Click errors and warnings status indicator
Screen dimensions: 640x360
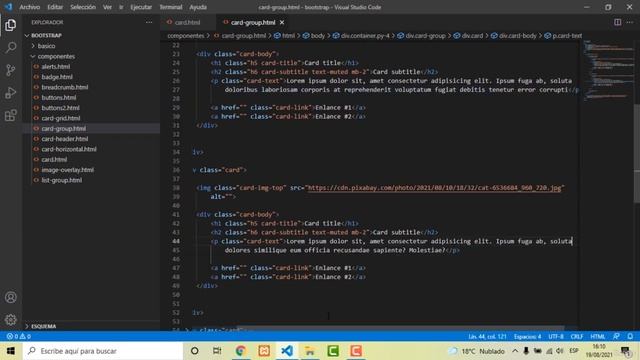tap(19, 336)
